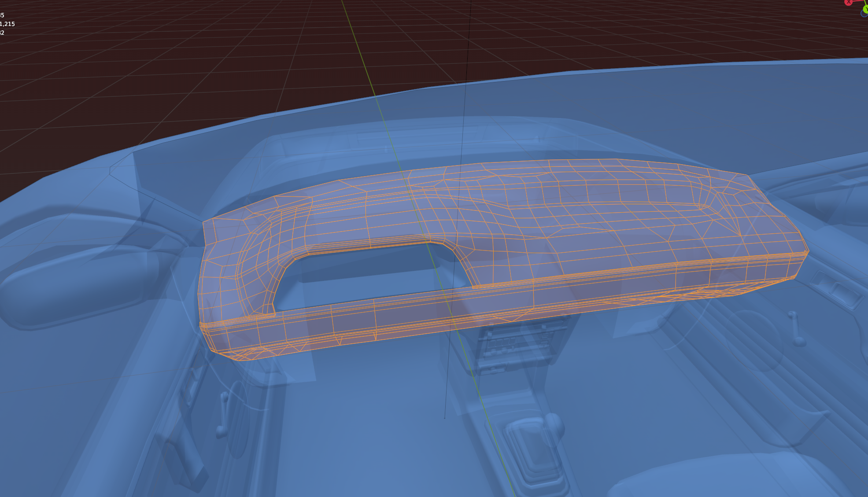Click the green Y axis gizmo handle
This screenshot has width=868, height=497.
(865, 9)
